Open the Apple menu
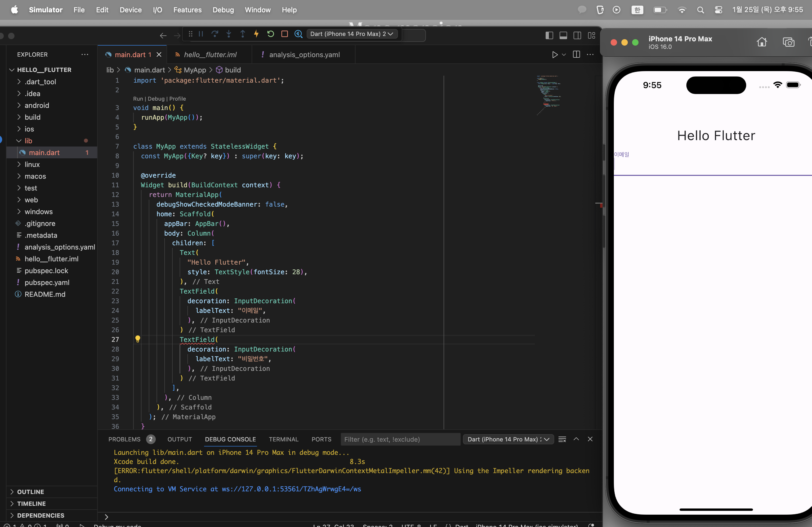 (x=15, y=10)
